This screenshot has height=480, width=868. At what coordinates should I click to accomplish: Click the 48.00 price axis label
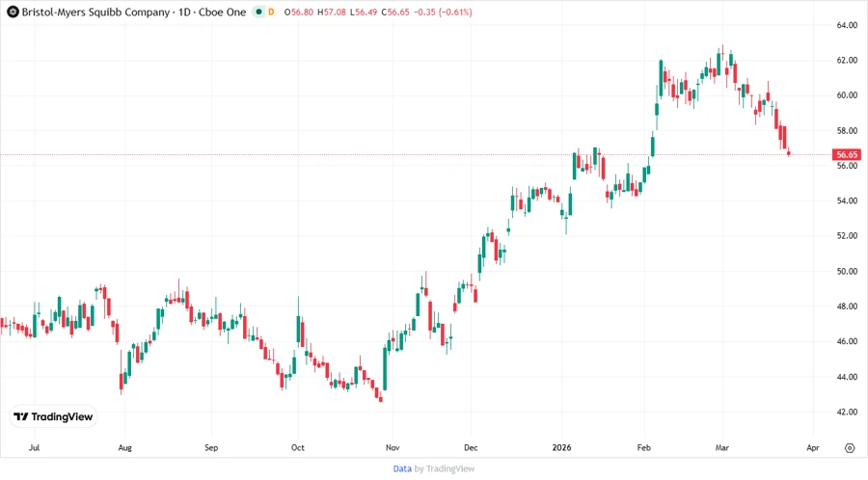[x=847, y=307]
